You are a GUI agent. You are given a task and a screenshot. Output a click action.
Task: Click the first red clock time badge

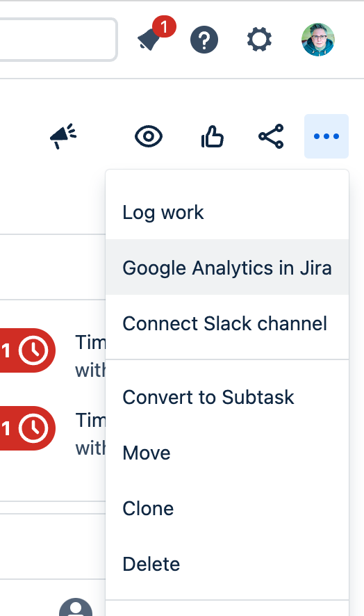click(x=28, y=350)
